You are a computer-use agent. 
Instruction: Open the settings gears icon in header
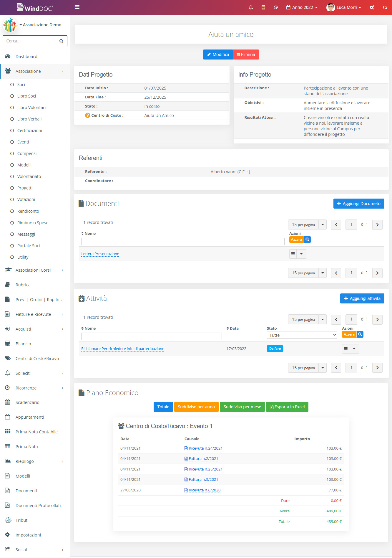tap(372, 7)
